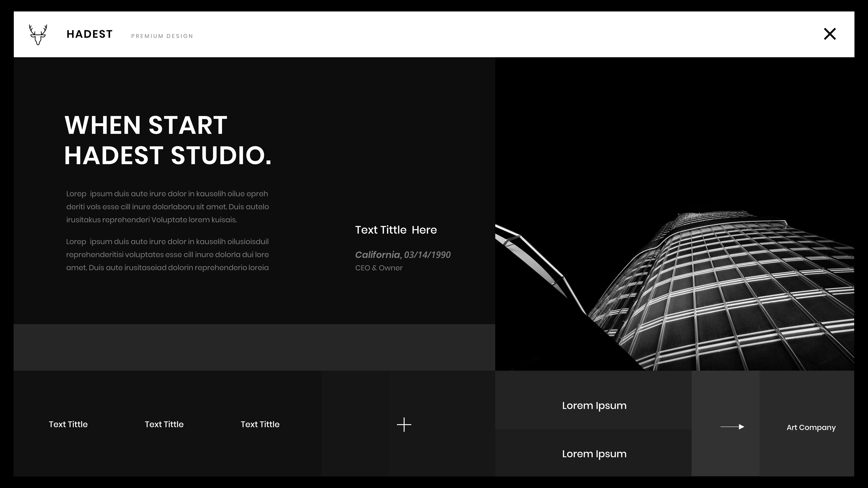The height and width of the screenshot is (488, 868).
Task: Click the second Lorep ipsum paragraph
Action: click(x=167, y=255)
